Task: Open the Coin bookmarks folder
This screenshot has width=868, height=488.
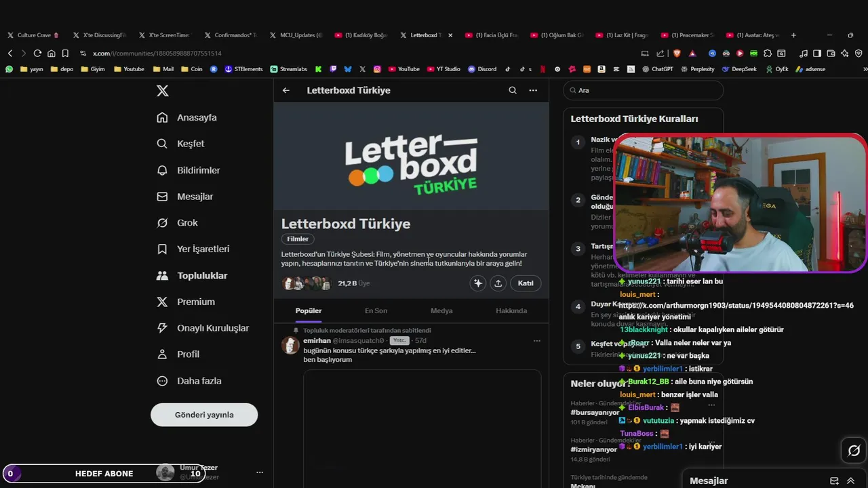Action: pos(191,68)
